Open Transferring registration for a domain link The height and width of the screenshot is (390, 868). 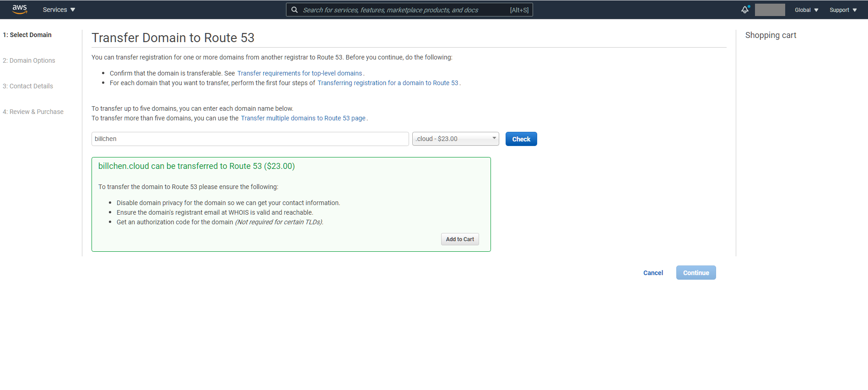388,83
